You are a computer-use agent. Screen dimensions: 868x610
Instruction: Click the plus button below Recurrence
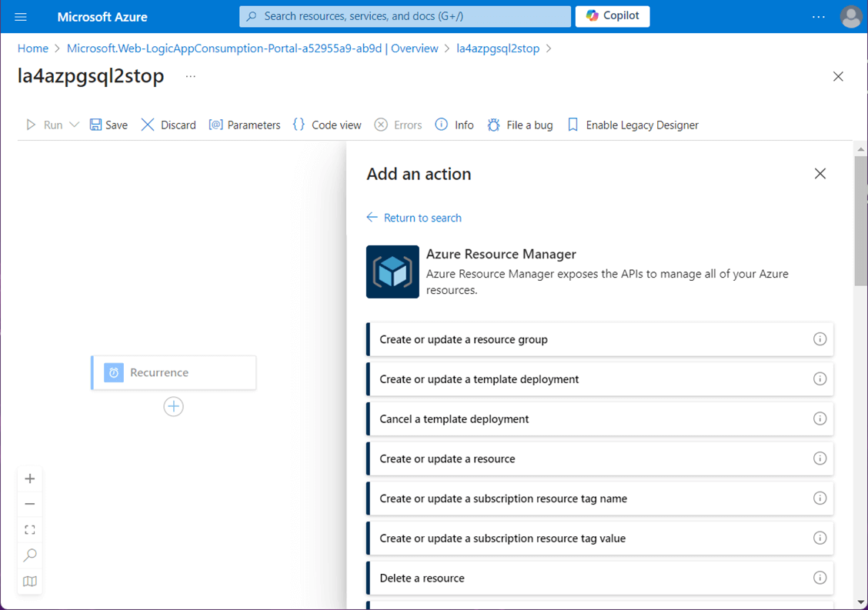tap(174, 407)
